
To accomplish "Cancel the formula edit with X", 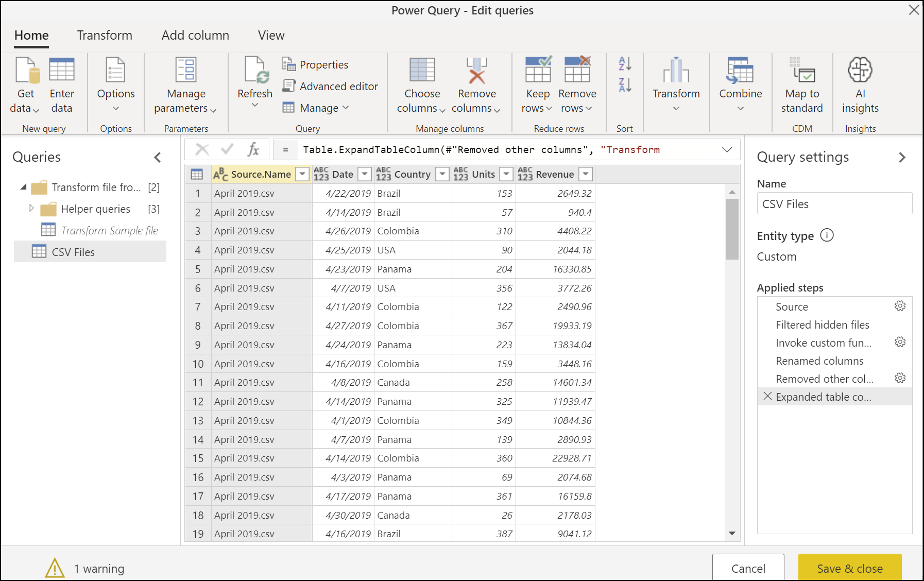I will coord(202,149).
